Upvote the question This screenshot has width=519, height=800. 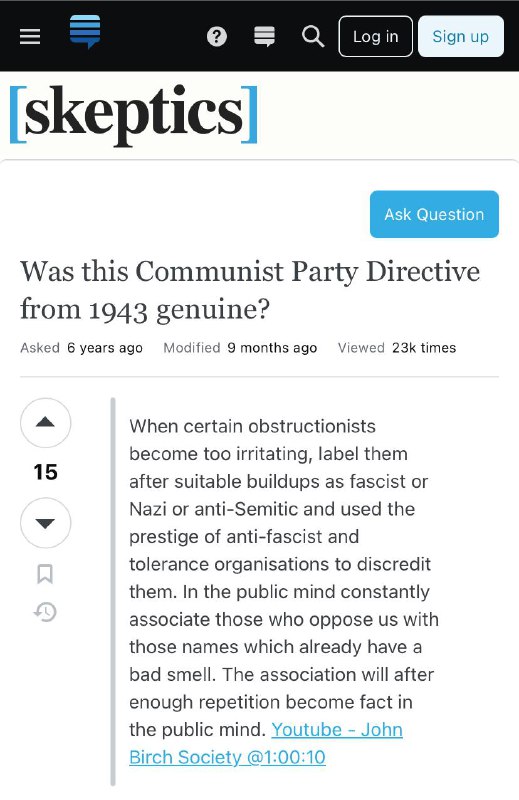tap(45, 423)
